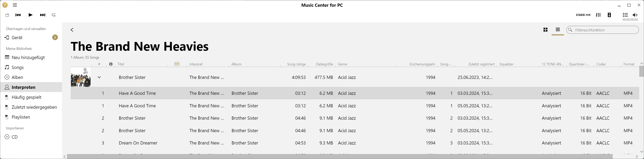The height and width of the screenshot is (159, 644).
Task: Go back with the back arrow
Action: 72,30
